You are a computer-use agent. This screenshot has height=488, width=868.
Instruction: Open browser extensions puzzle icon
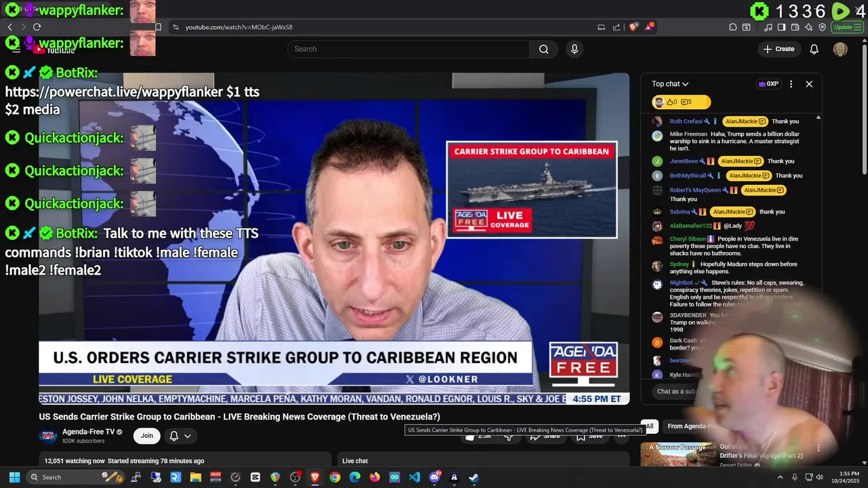[733, 27]
